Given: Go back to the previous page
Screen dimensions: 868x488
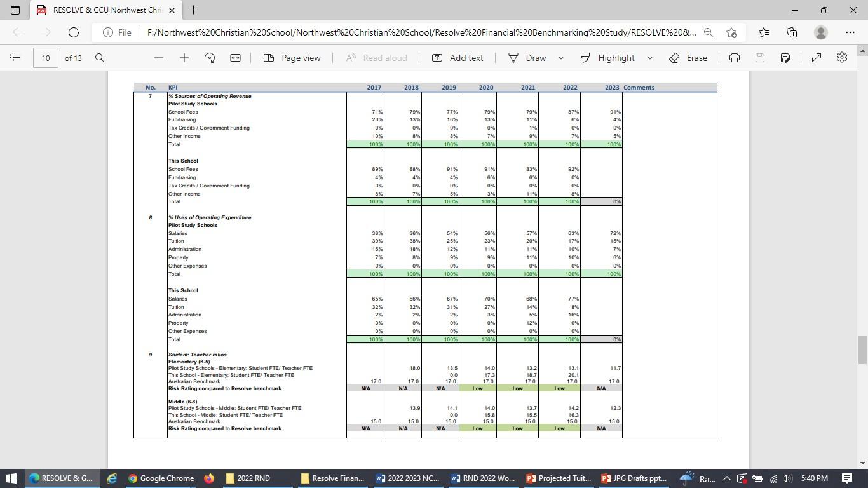Looking at the screenshot, I should [18, 32].
